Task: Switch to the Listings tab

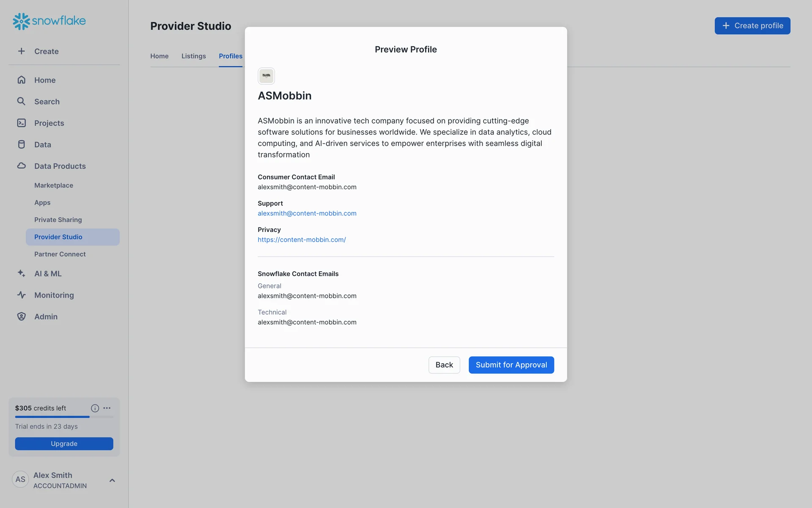Action: (193, 56)
